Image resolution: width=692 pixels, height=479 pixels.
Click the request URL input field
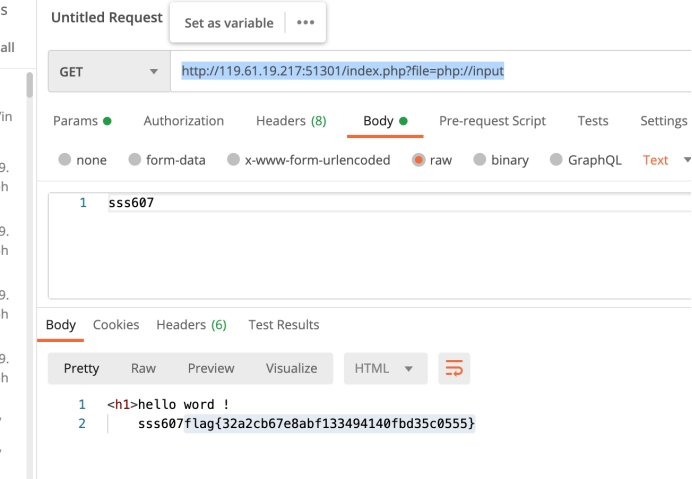coord(431,71)
